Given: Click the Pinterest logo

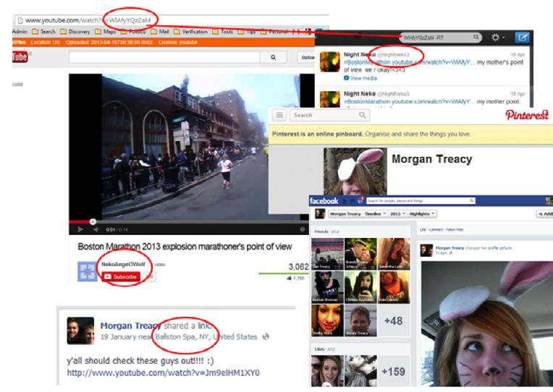Looking at the screenshot, I should [x=526, y=116].
